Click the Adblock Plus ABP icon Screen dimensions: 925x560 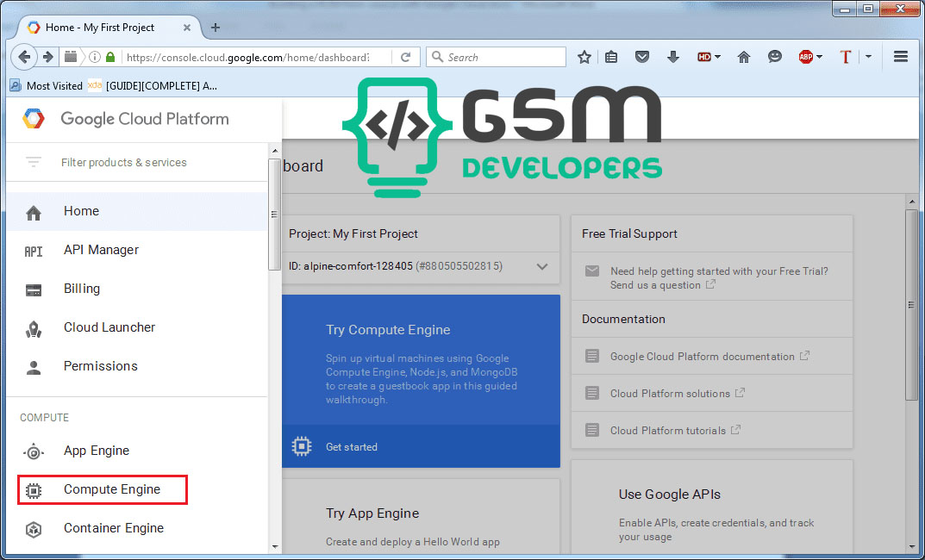click(x=806, y=57)
